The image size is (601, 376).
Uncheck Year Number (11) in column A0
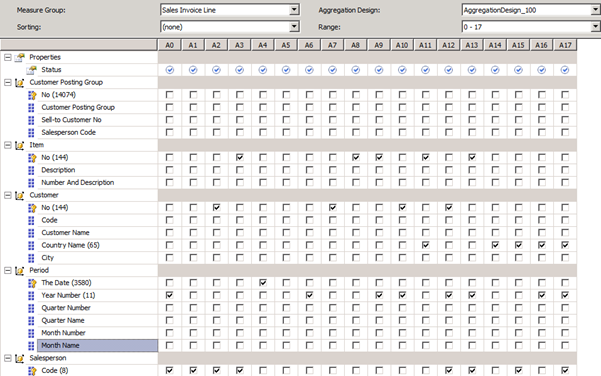click(x=169, y=295)
